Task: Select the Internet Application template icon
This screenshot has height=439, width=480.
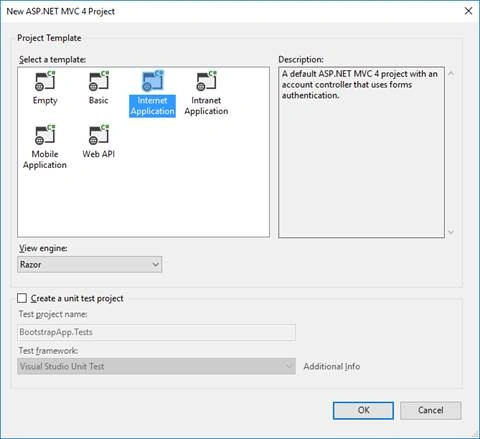Action: point(153,81)
